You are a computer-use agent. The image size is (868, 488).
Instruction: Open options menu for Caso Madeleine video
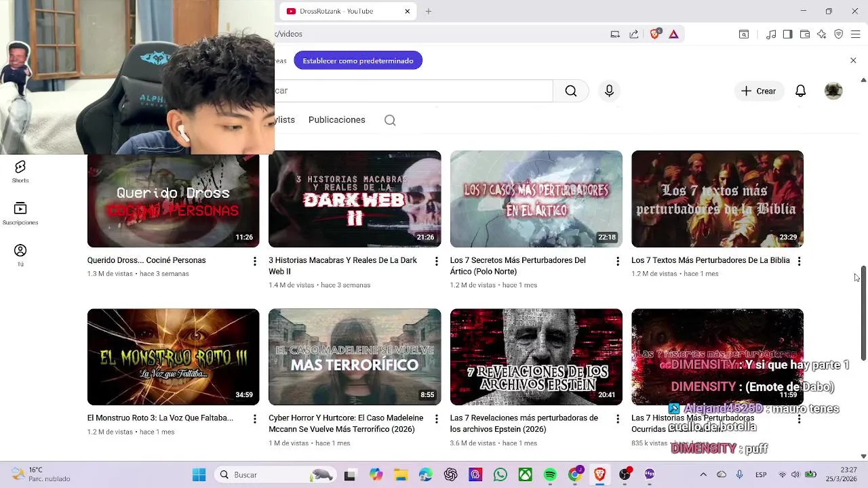coord(436,419)
